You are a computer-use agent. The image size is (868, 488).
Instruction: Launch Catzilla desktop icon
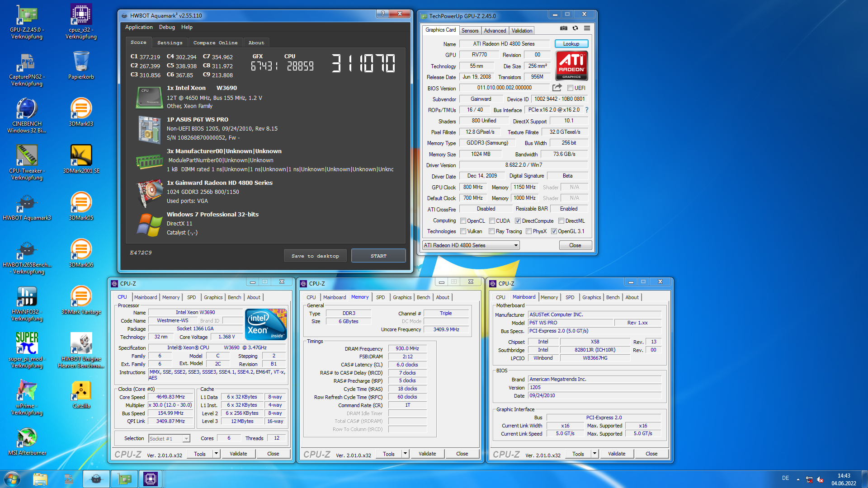click(81, 394)
